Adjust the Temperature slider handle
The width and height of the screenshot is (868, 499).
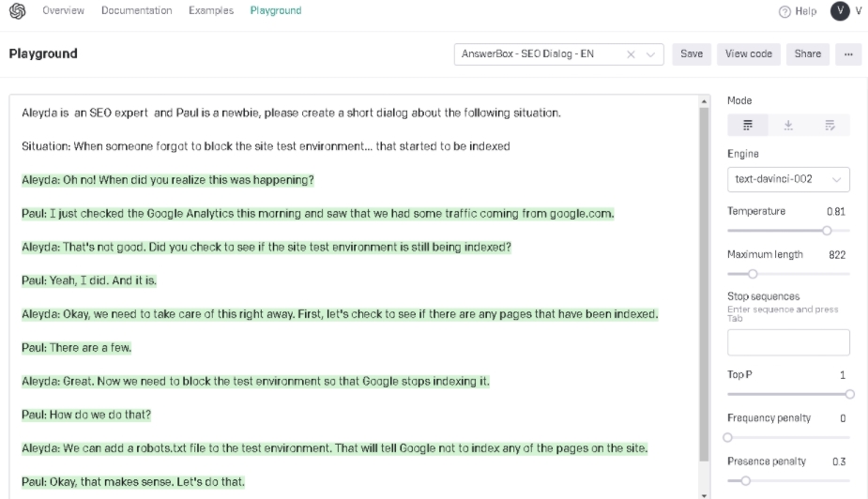827,230
